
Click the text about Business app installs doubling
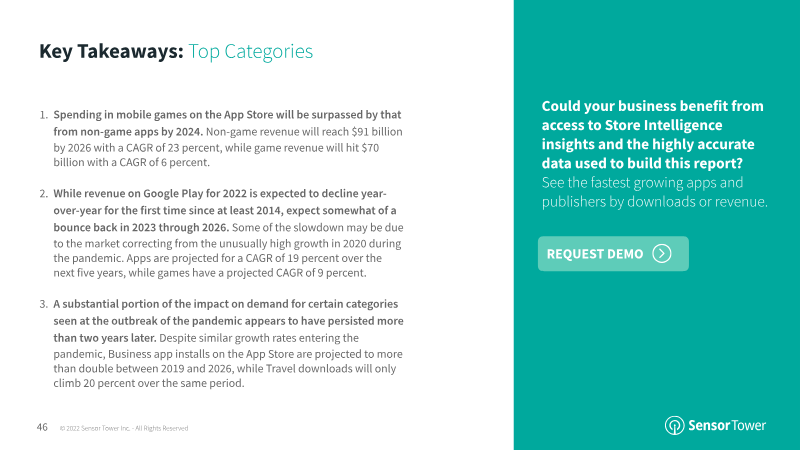click(228, 361)
